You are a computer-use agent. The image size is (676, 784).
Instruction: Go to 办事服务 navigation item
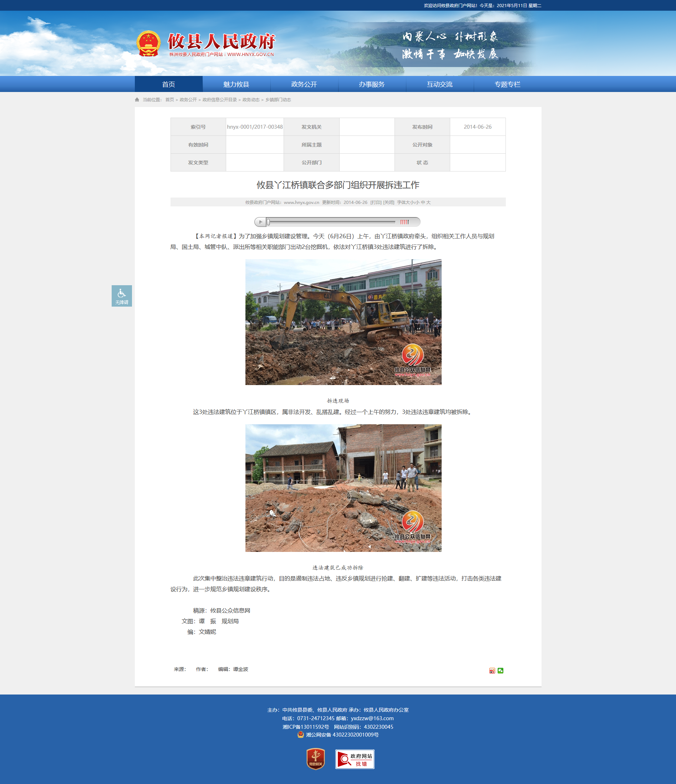pos(372,84)
